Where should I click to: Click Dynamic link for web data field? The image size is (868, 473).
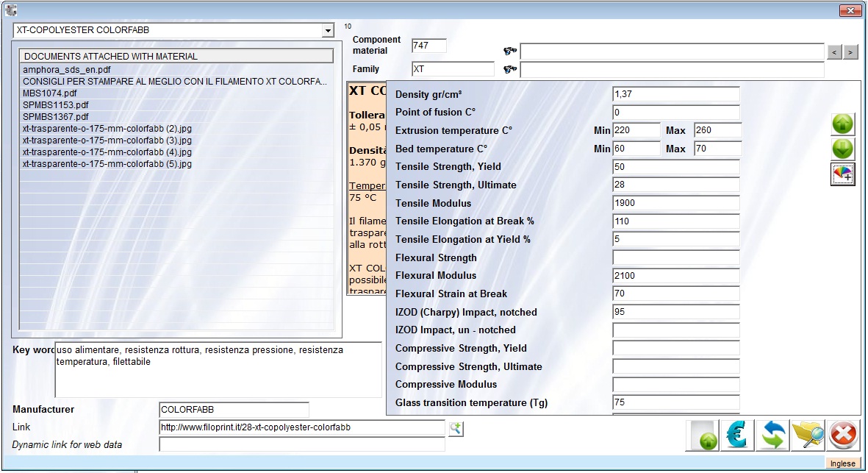(301, 444)
